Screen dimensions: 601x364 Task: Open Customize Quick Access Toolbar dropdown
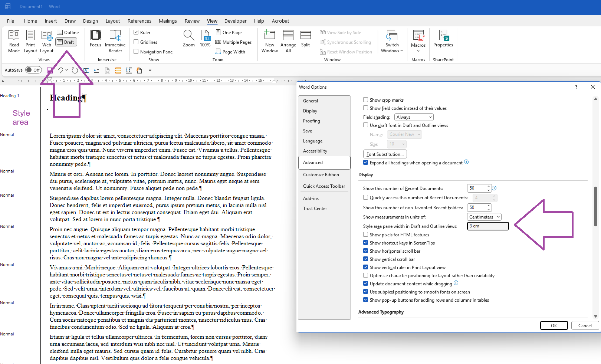(150, 70)
